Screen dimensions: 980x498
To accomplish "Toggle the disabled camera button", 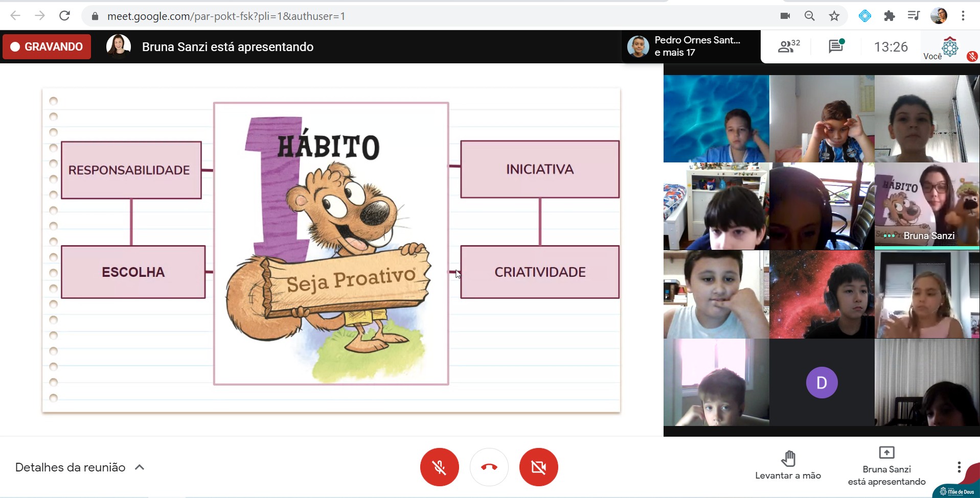I will [538, 467].
